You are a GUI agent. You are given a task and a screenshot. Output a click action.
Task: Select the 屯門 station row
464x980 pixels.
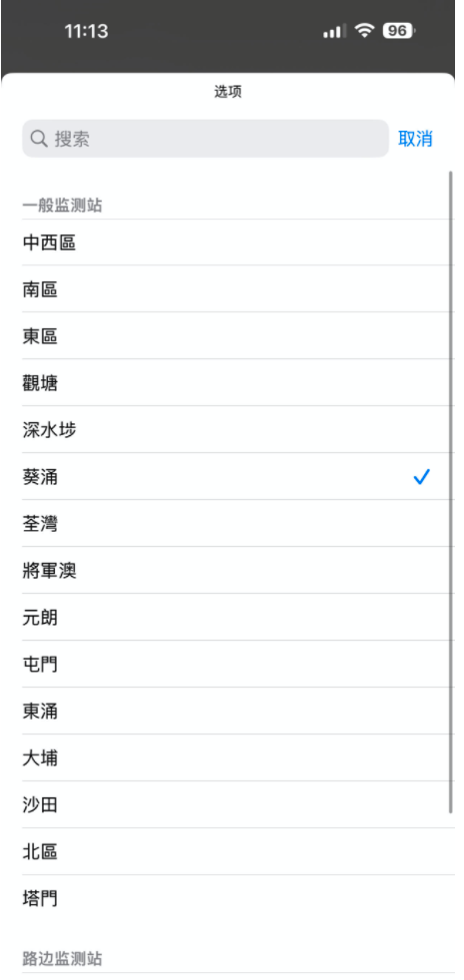click(238, 665)
